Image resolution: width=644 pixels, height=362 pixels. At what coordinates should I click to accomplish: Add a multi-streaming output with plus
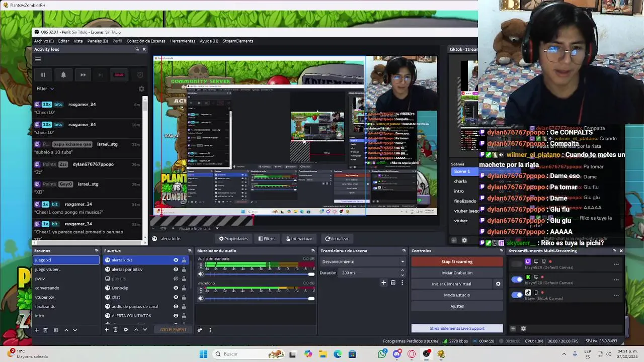513,329
